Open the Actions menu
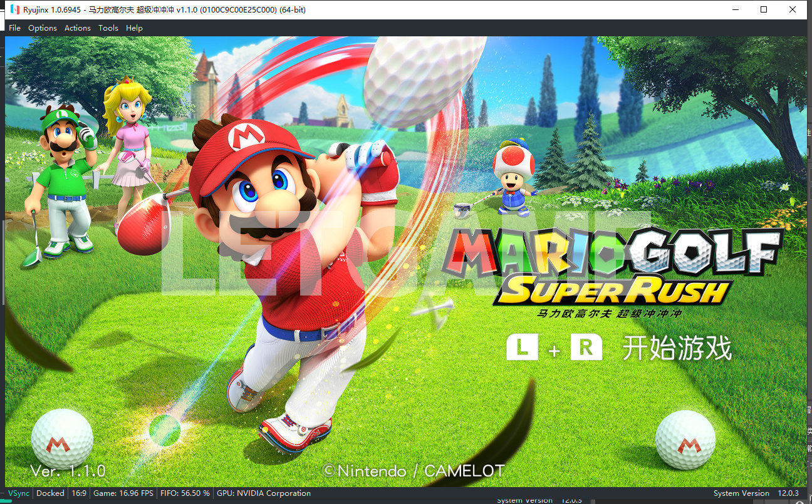 pyautogui.click(x=77, y=28)
